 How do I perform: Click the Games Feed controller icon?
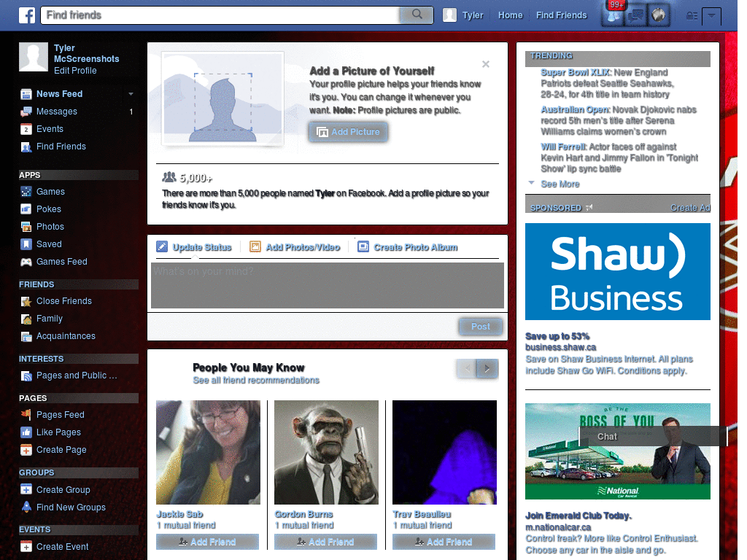(x=26, y=262)
